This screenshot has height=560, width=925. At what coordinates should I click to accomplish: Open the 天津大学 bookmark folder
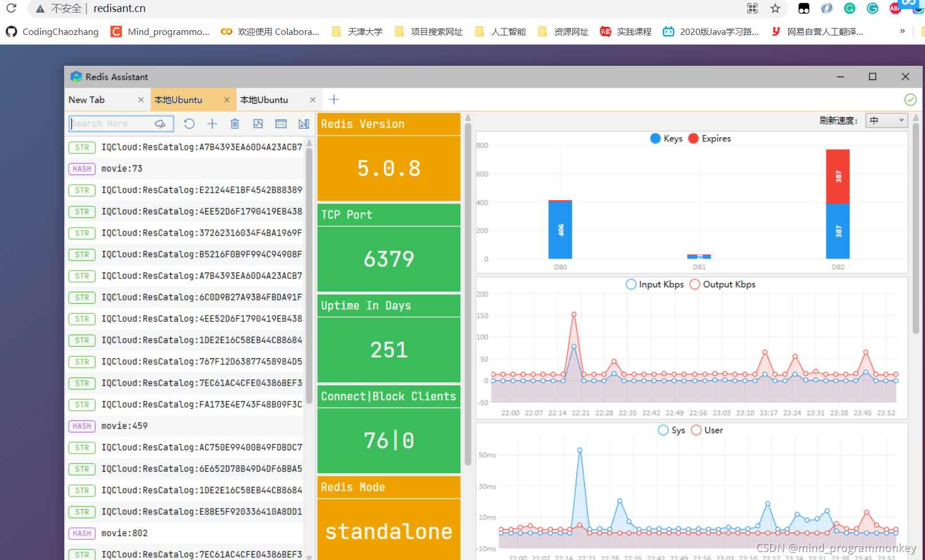(357, 31)
